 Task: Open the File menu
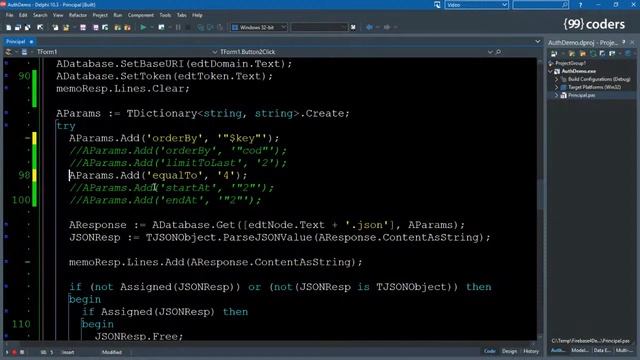tap(9, 15)
